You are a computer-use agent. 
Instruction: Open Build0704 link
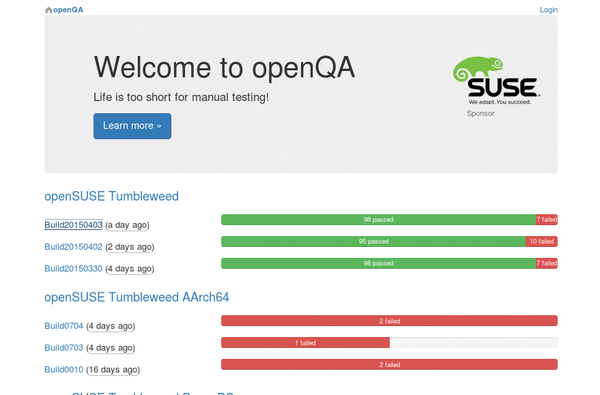[64, 326]
